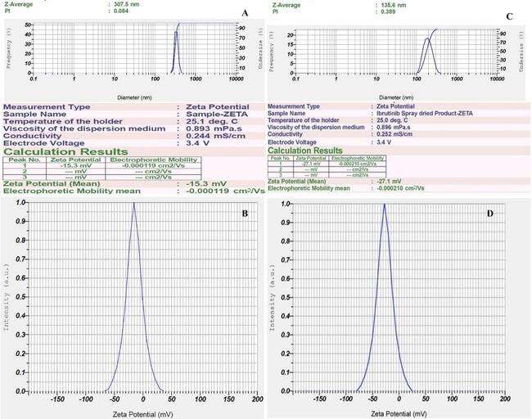The image size is (532, 419).
Task: Click the zeta curve apex in panel D
Action: pyautogui.click(x=384, y=205)
